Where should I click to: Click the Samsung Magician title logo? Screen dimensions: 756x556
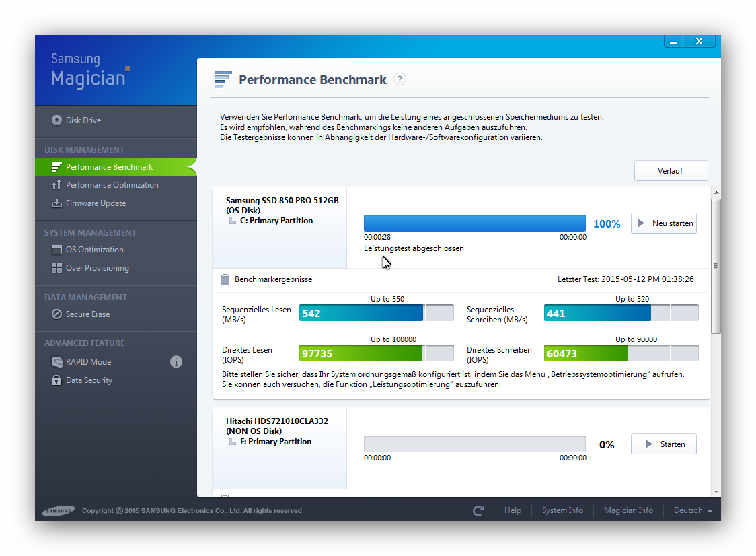tap(89, 71)
